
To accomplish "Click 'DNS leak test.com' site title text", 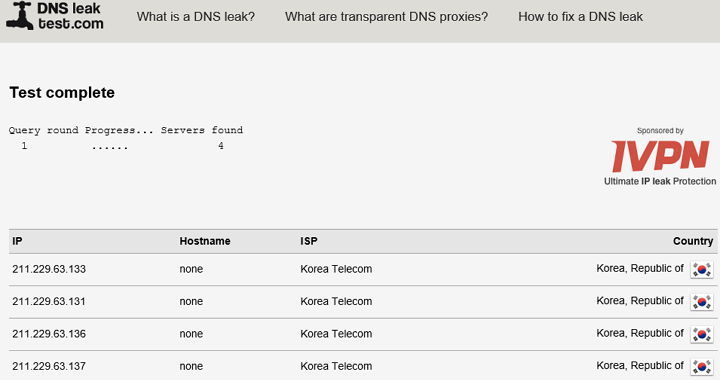I will click(70, 16).
